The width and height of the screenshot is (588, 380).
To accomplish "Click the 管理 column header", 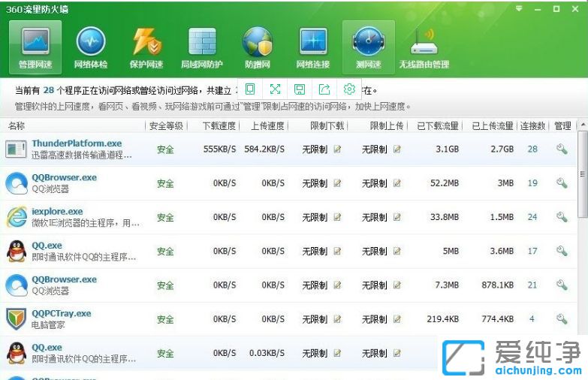I will [x=562, y=126].
